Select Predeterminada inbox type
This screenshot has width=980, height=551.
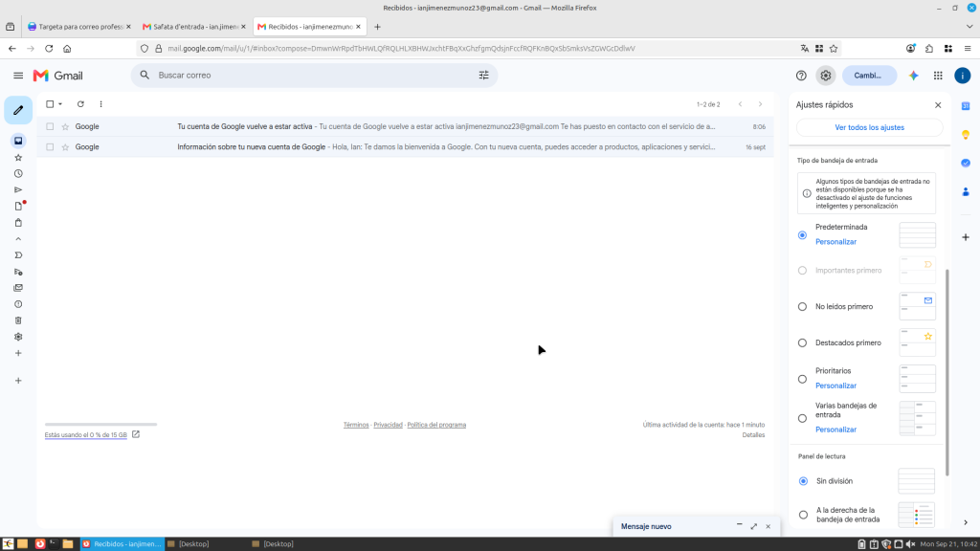803,235
